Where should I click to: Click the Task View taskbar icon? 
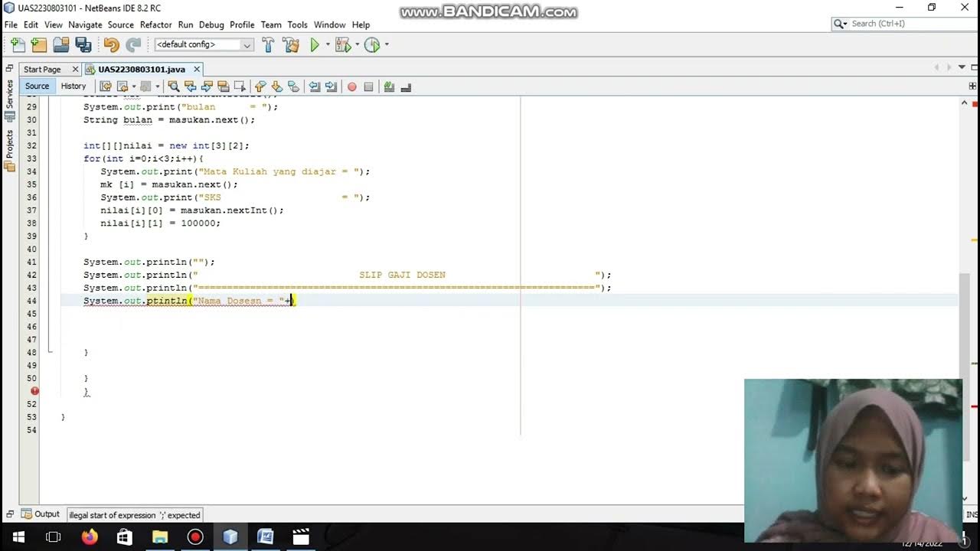click(x=54, y=537)
